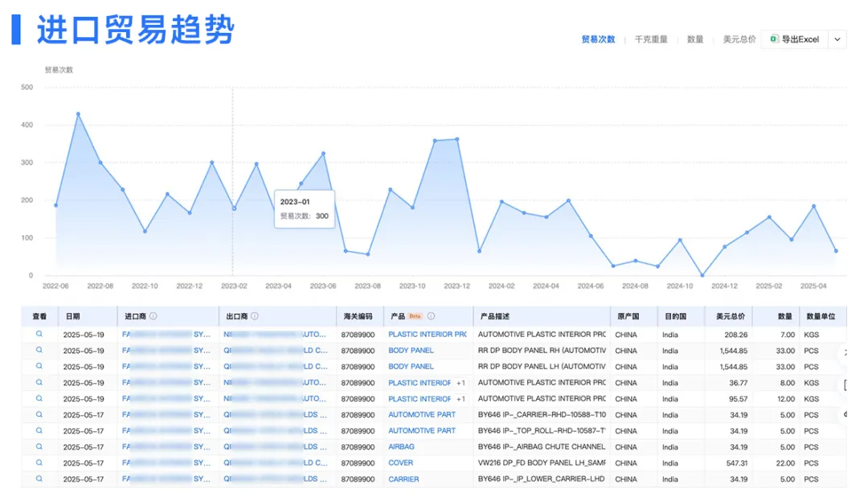The width and height of the screenshot is (868, 502).
Task: Open the magnifier for the COVER row
Action: [39, 463]
